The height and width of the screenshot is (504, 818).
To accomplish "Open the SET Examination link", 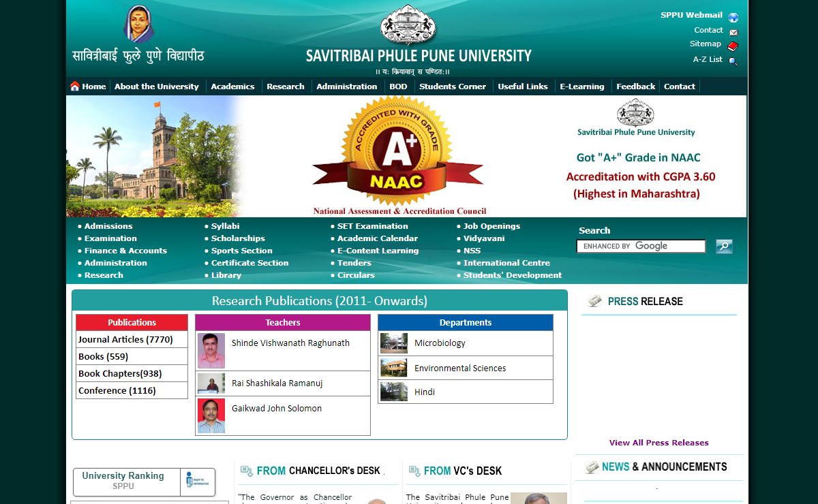I will [372, 226].
